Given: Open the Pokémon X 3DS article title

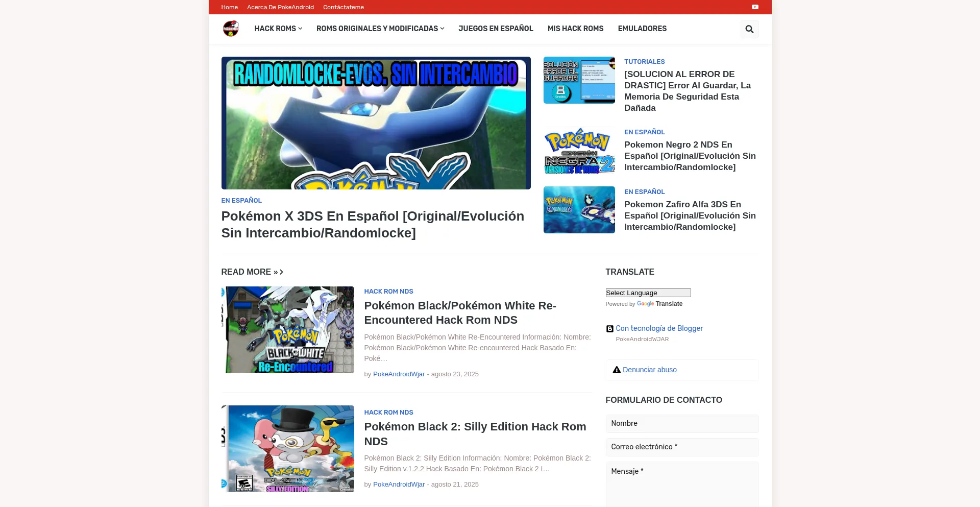Looking at the screenshot, I should 373,224.
